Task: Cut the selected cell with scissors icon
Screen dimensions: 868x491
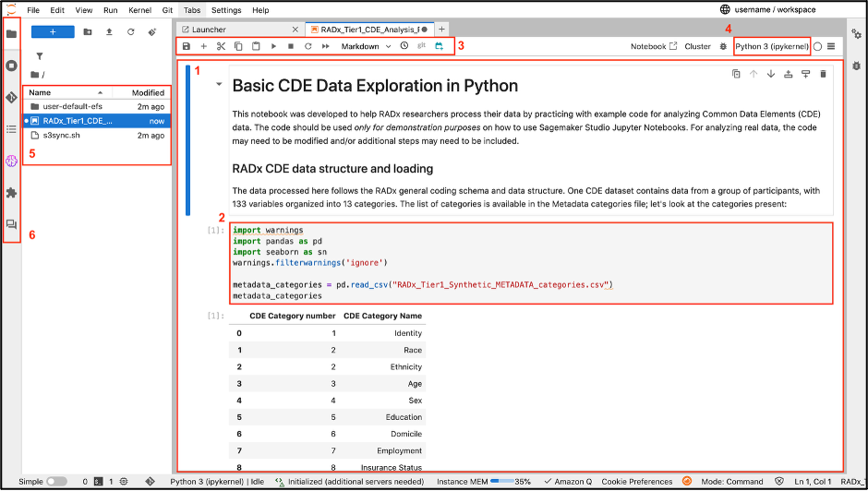Action: click(x=221, y=46)
